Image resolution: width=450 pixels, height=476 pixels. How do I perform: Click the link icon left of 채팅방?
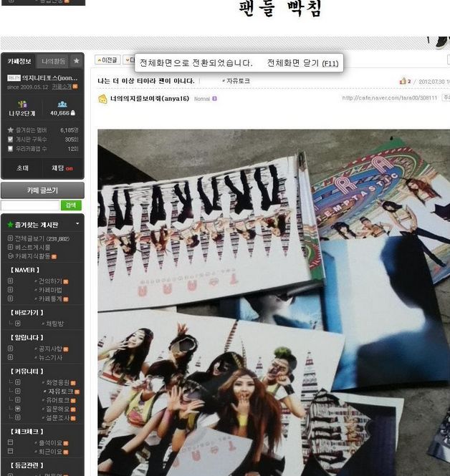[18, 324]
